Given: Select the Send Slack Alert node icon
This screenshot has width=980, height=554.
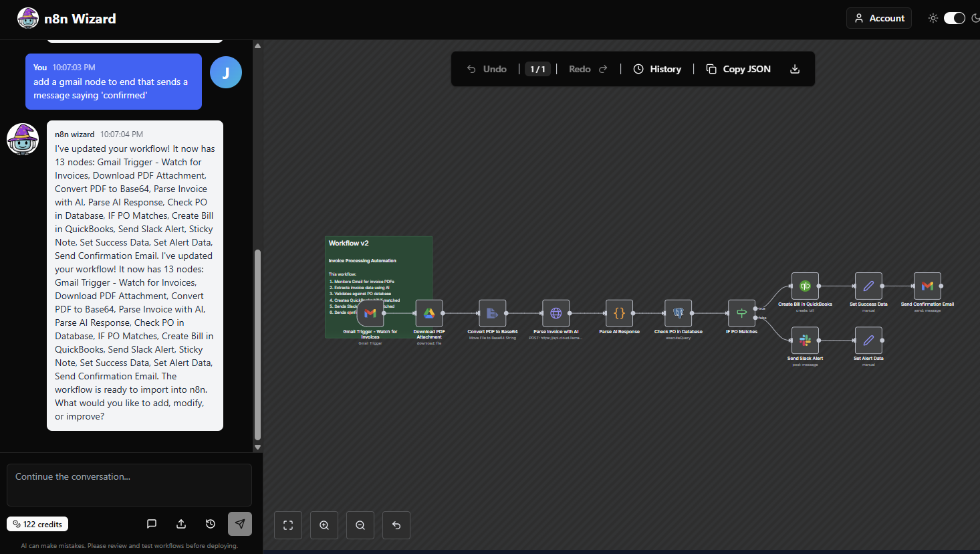Looking at the screenshot, I should coord(804,339).
